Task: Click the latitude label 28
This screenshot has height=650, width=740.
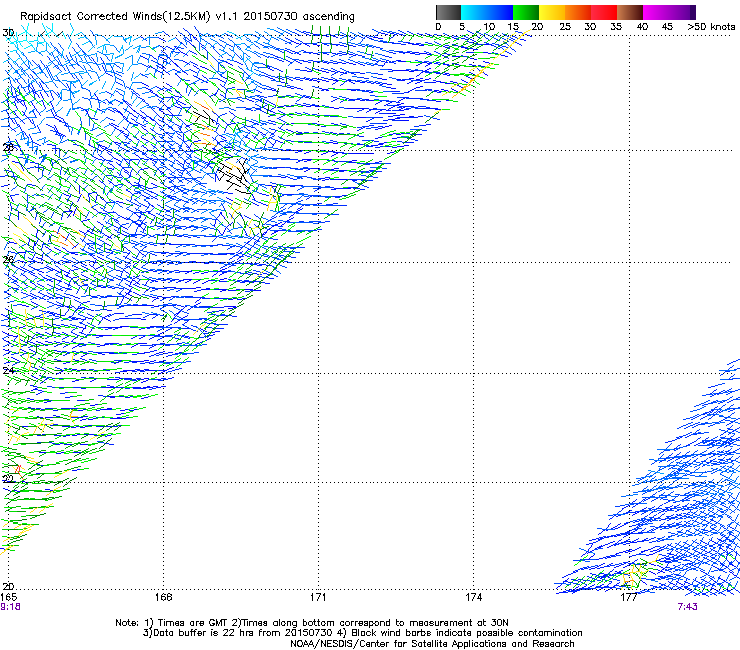Action: [8, 147]
